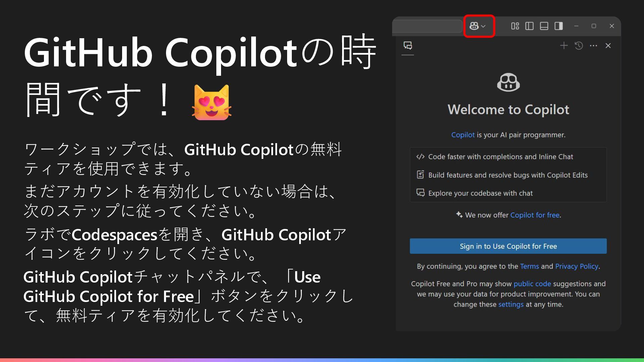The height and width of the screenshot is (362, 644).
Task: Select the Chat panel tab icon
Action: click(x=408, y=46)
